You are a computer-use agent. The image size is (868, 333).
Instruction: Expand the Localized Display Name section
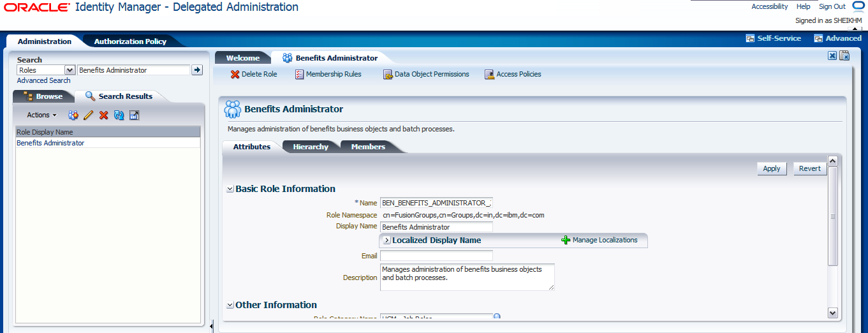(386, 241)
